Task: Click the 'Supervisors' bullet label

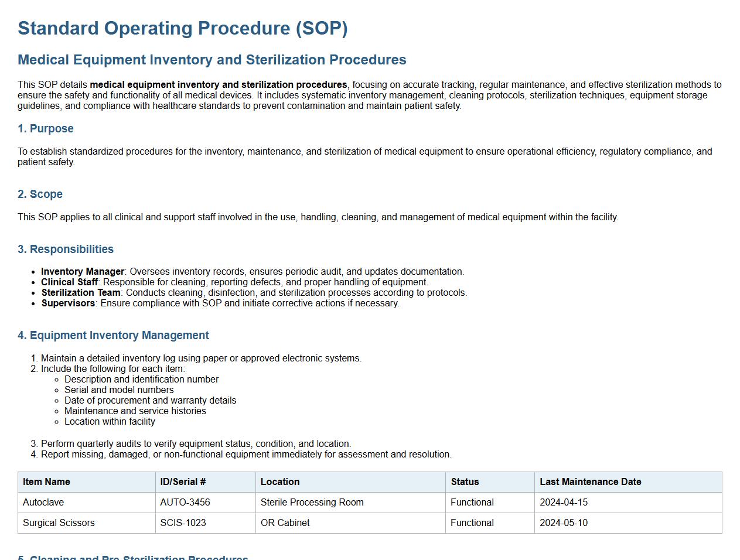Action: pyautogui.click(x=68, y=303)
